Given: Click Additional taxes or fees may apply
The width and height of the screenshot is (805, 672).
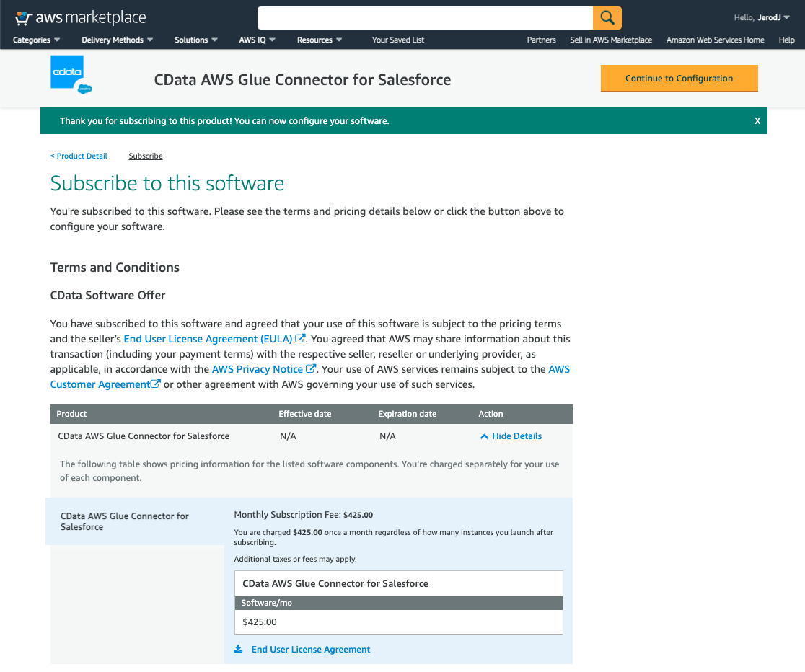Looking at the screenshot, I should [295, 559].
